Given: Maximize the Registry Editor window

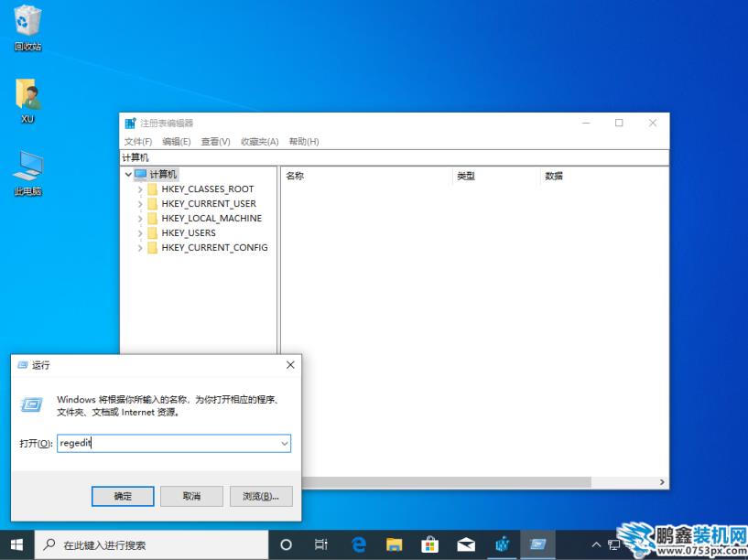Looking at the screenshot, I should tap(619, 123).
